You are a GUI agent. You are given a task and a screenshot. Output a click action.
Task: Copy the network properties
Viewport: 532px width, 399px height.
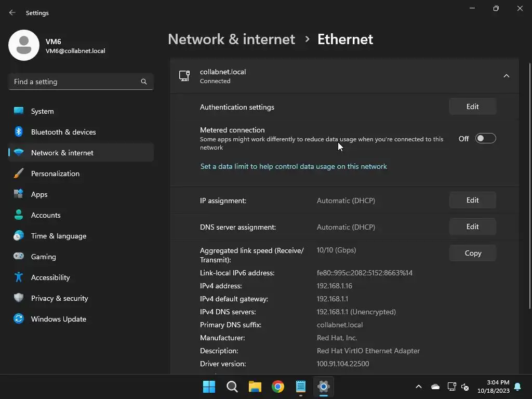click(472, 253)
